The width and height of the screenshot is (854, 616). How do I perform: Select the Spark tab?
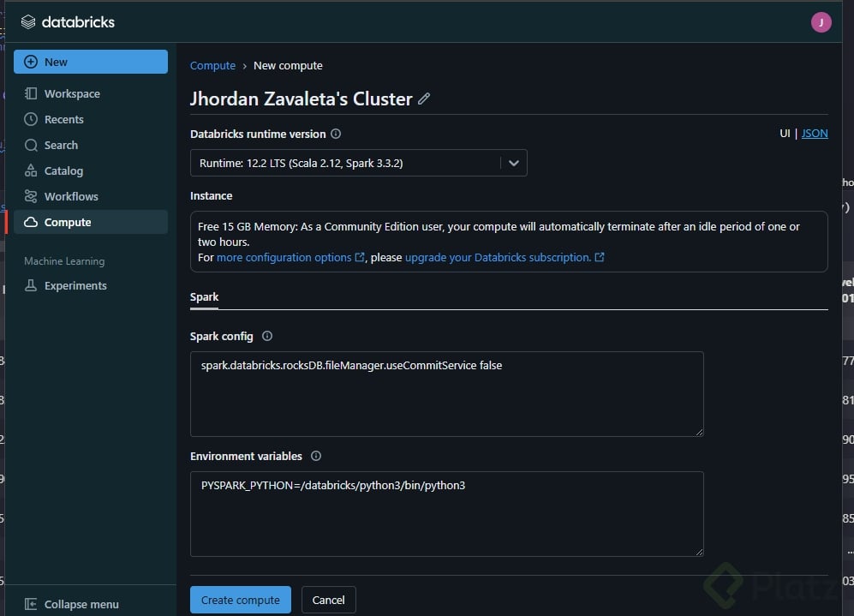pyautogui.click(x=204, y=297)
